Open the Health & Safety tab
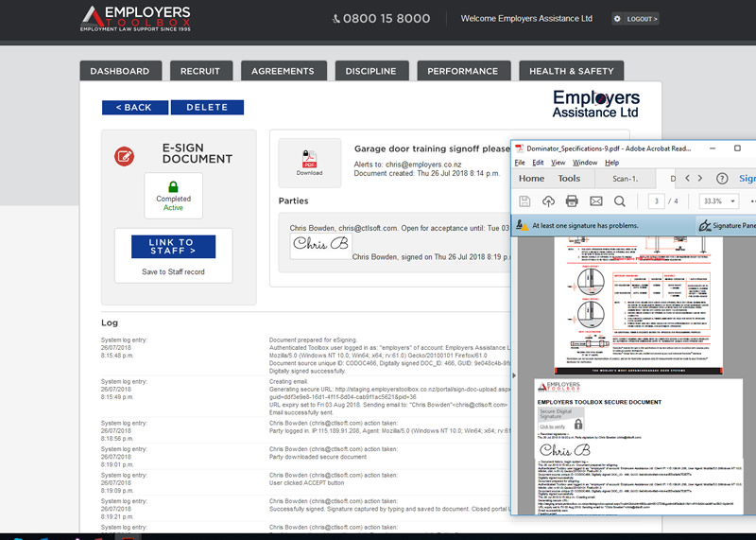Viewport: 756px width, 540px height. coord(571,71)
